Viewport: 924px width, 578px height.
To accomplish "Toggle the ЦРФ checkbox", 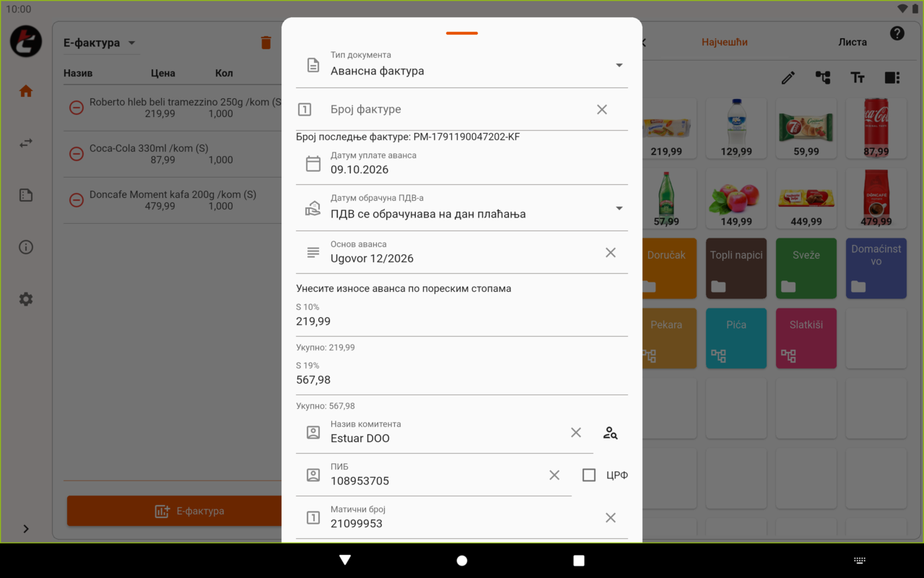I will (589, 475).
